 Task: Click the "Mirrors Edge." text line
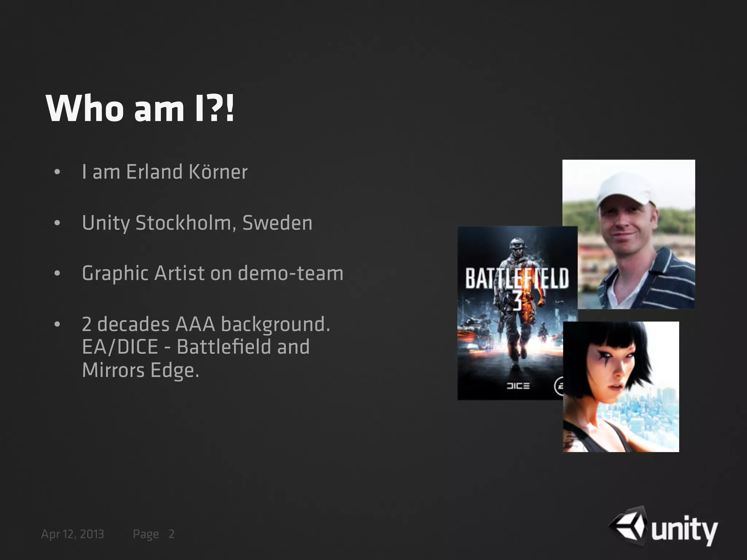(x=140, y=370)
